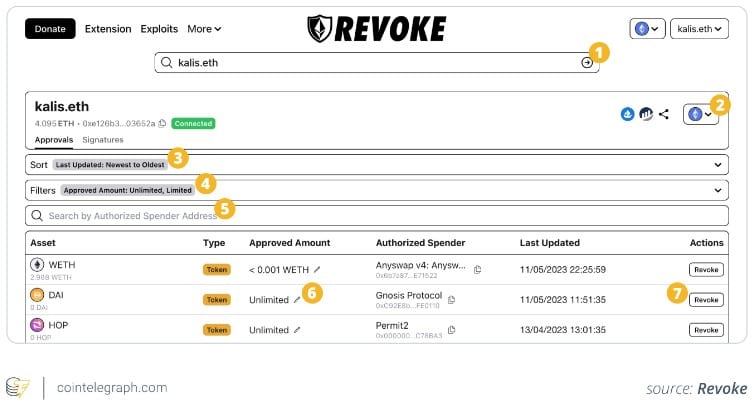
Task: Copy the 0xe126b3...03652a wallet address
Action: [x=162, y=123]
